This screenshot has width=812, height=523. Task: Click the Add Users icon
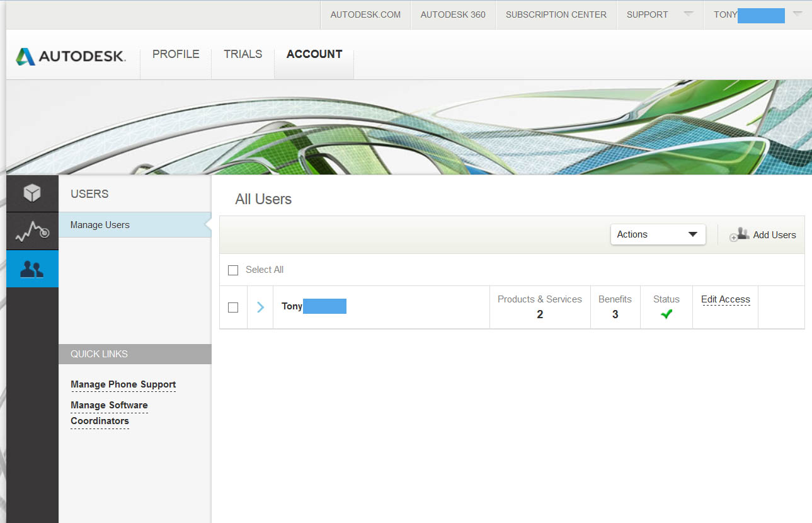tap(740, 234)
